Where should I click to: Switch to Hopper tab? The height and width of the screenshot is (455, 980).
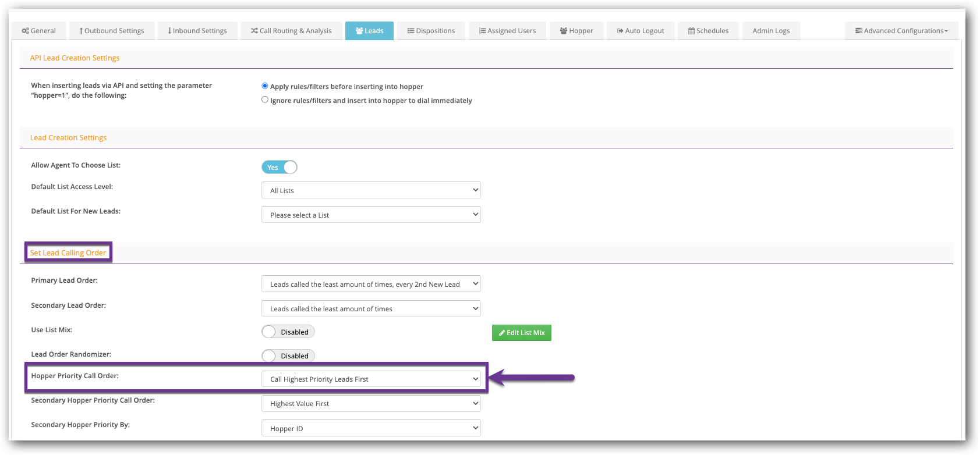(x=576, y=31)
